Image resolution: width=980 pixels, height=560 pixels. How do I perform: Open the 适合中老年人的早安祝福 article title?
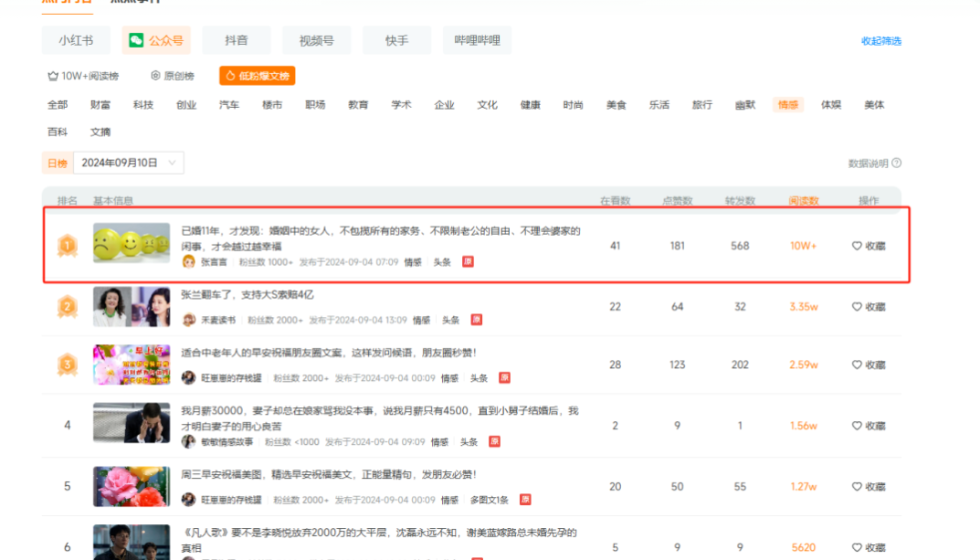click(329, 353)
